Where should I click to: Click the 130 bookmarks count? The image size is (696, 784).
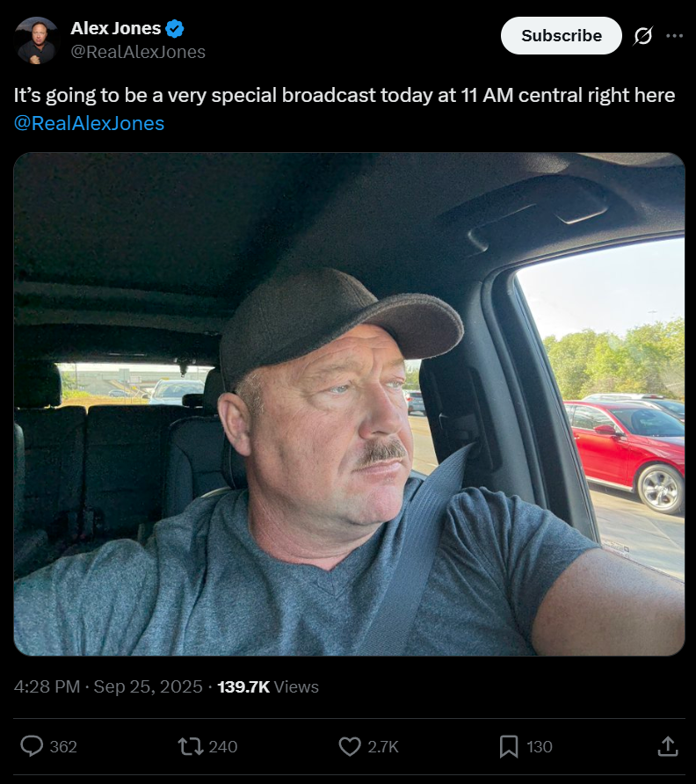coord(540,746)
